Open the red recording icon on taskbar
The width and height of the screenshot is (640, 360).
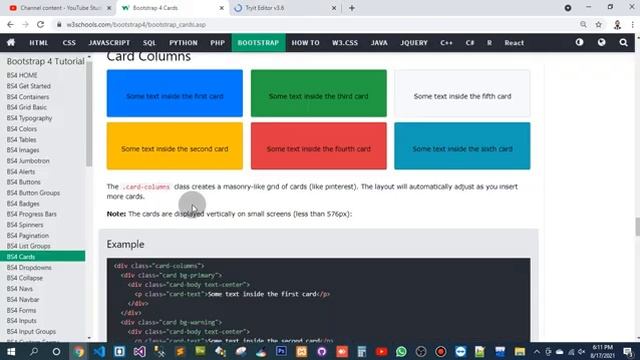(x=441, y=351)
